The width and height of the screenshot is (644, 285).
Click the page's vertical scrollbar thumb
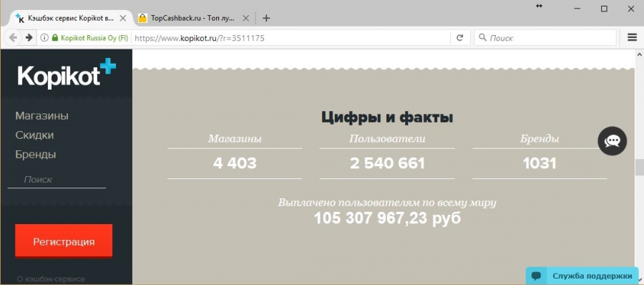(639, 168)
